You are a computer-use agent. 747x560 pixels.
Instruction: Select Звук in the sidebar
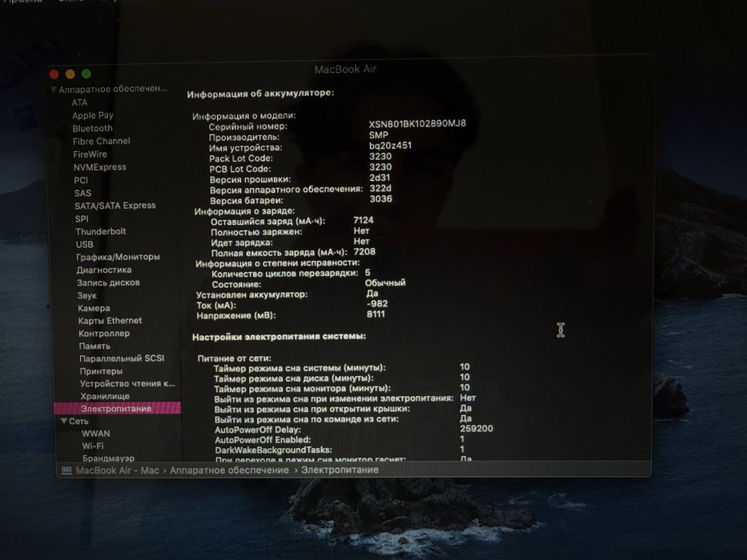[x=86, y=295]
